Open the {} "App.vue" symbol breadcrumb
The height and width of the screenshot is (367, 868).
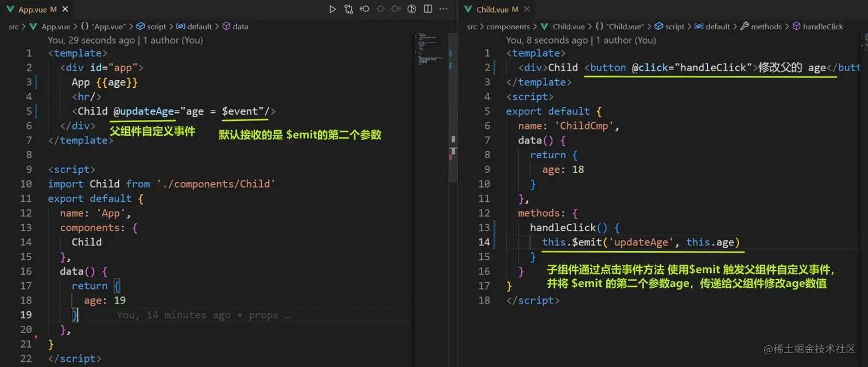coord(103,26)
